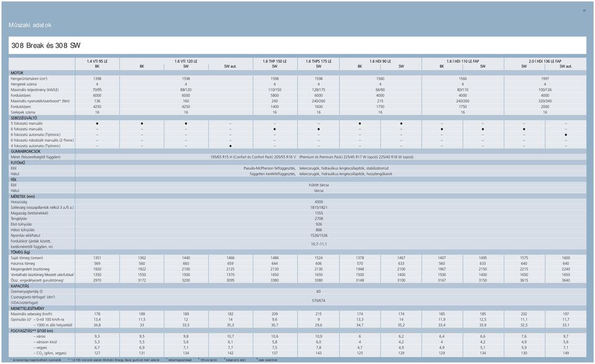Screen dimensions: 595x364
Task: Click the '10,7–11,1' turning circle value
Action: pos(319,244)
